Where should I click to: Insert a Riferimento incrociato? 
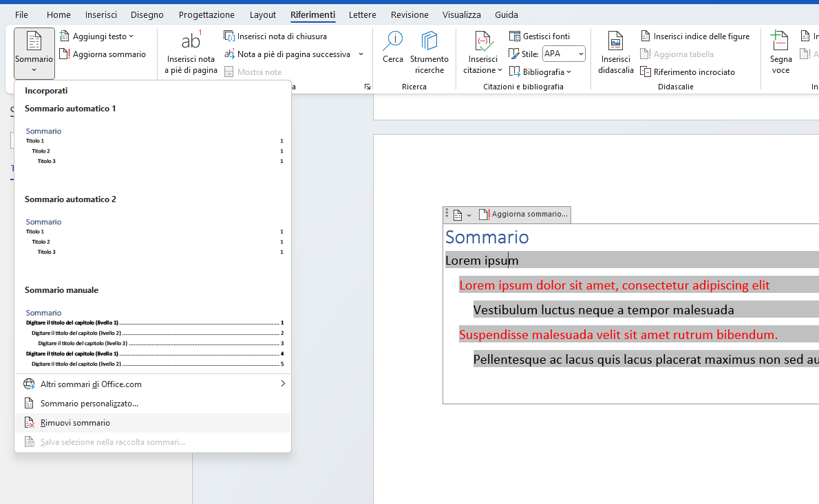point(688,72)
